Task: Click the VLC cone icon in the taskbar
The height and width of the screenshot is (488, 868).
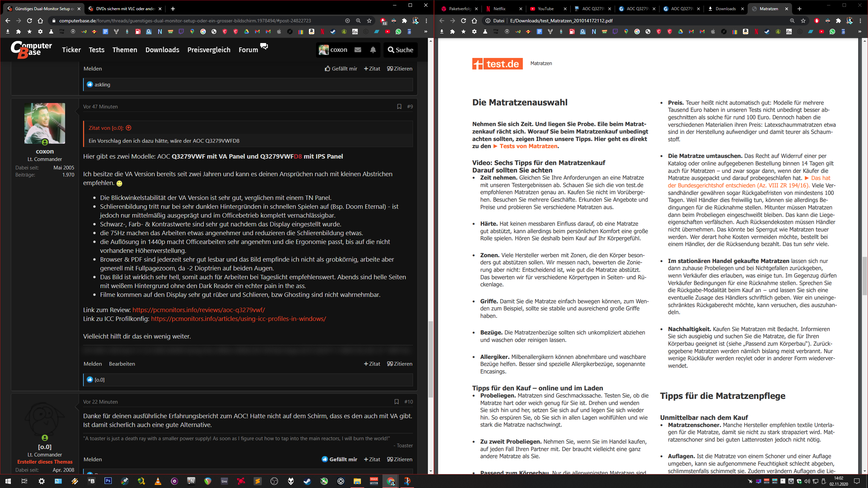Action: 158,481
